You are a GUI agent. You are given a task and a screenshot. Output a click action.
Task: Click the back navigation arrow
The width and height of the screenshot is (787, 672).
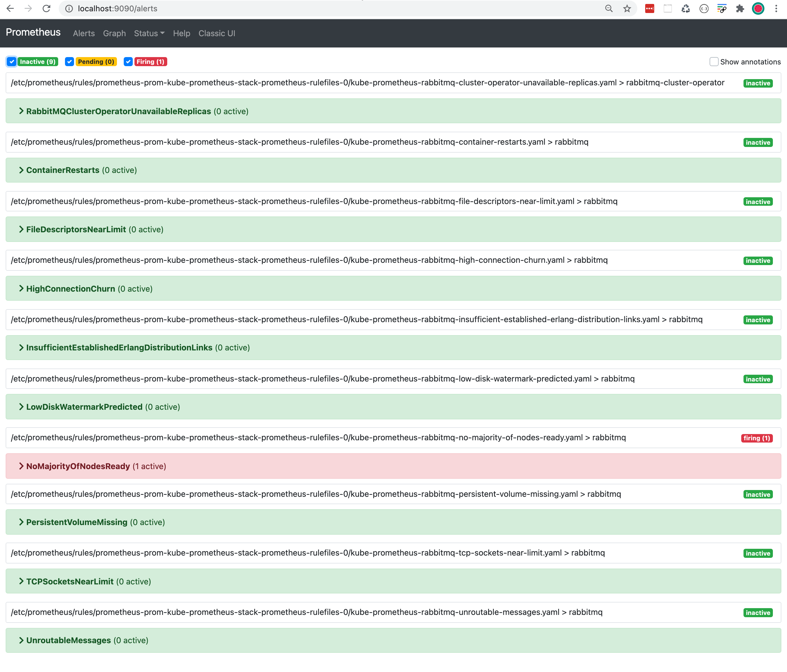(10, 8)
